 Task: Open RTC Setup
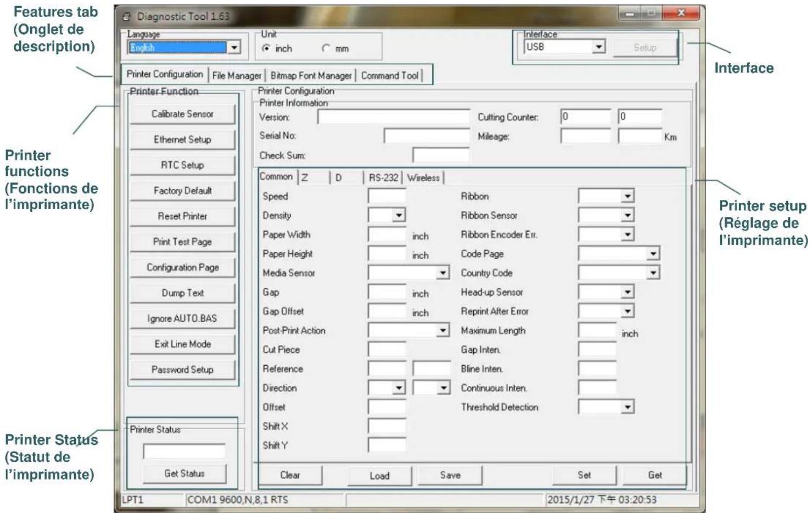182,165
